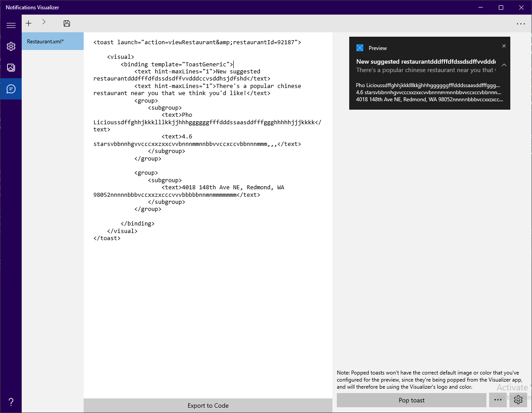Run the payload using the arrow icon
Image resolution: width=532 pixels, height=413 pixels.
coord(43,23)
